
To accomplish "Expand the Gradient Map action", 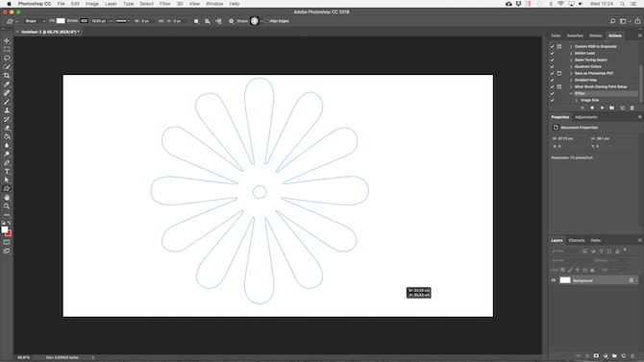I will tap(571, 80).
